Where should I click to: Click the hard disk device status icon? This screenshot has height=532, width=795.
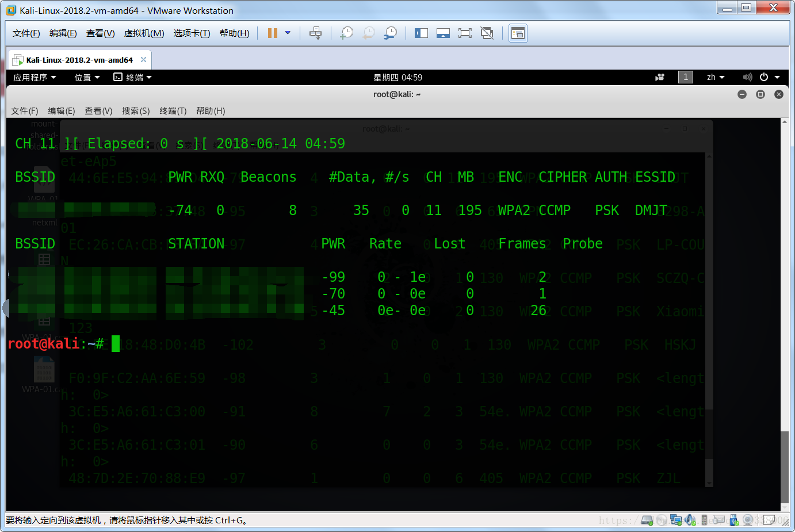[x=647, y=520]
